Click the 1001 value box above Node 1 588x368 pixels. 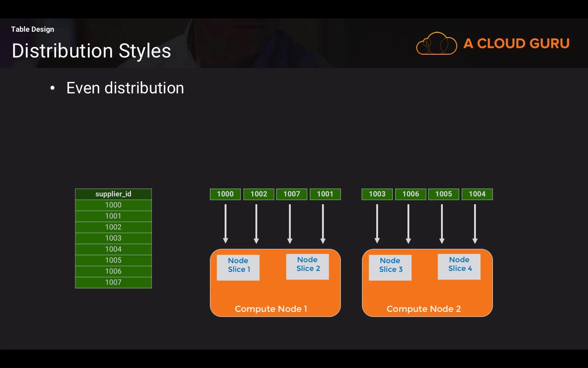tap(325, 194)
